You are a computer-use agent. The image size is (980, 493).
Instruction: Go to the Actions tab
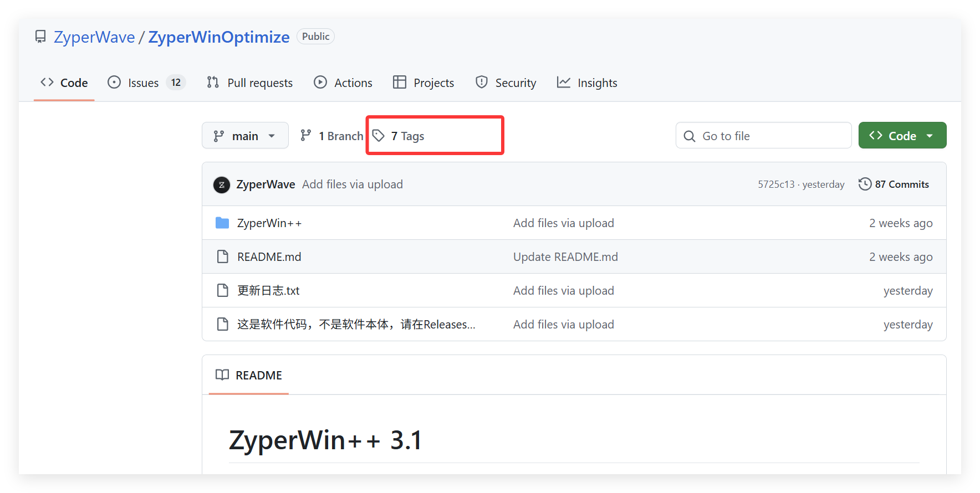[343, 83]
